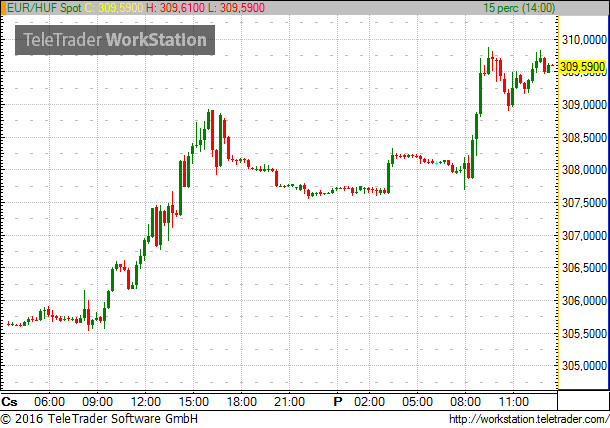Click the 308,0000 price axis label
The height and width of the screenshot is (428, 610).
tap(584, 170)
